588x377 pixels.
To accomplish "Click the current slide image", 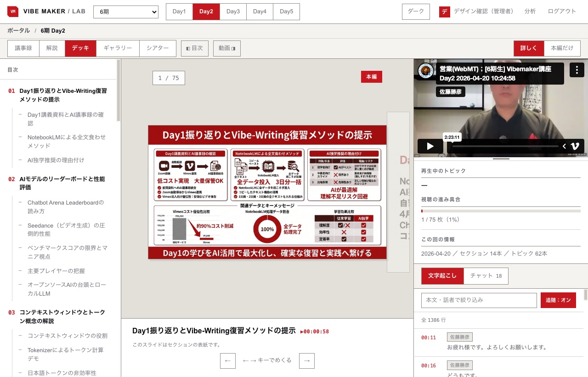I will pyautogui.click(x=267, y=192).
